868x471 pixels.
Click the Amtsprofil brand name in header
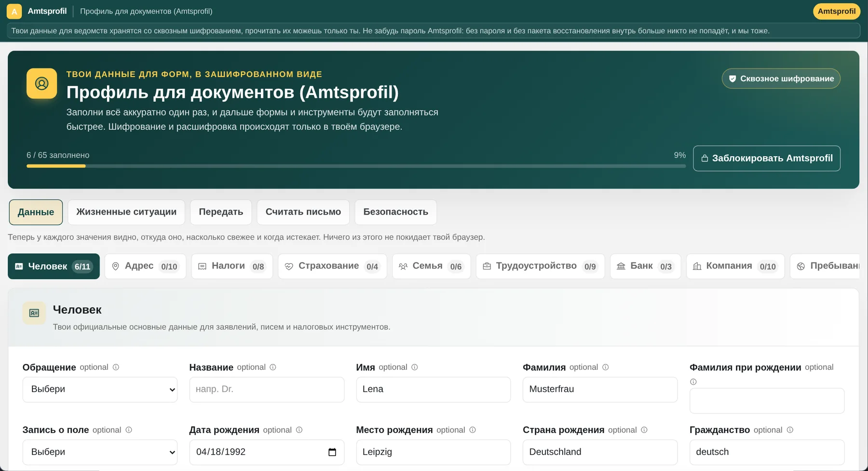pos(47,11)
